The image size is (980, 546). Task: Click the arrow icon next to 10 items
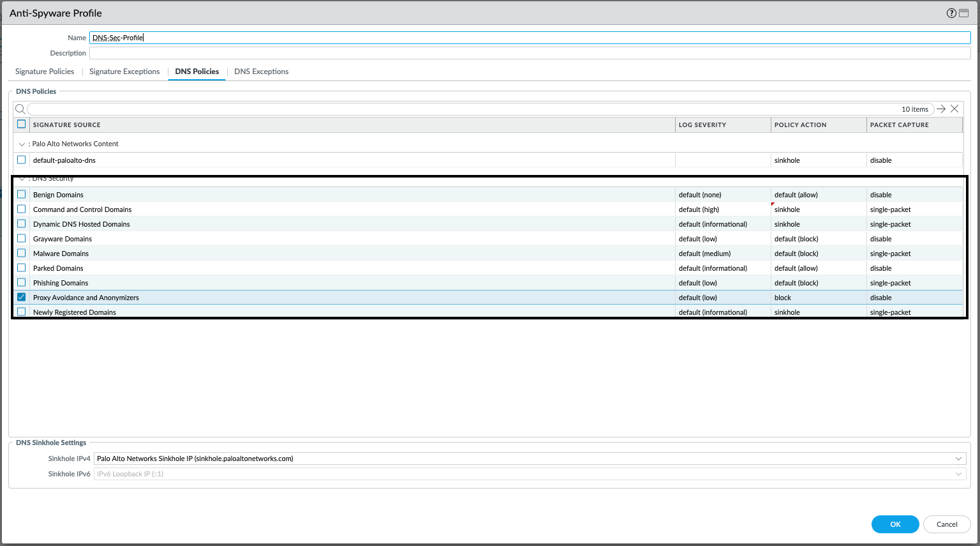point(941,109)
